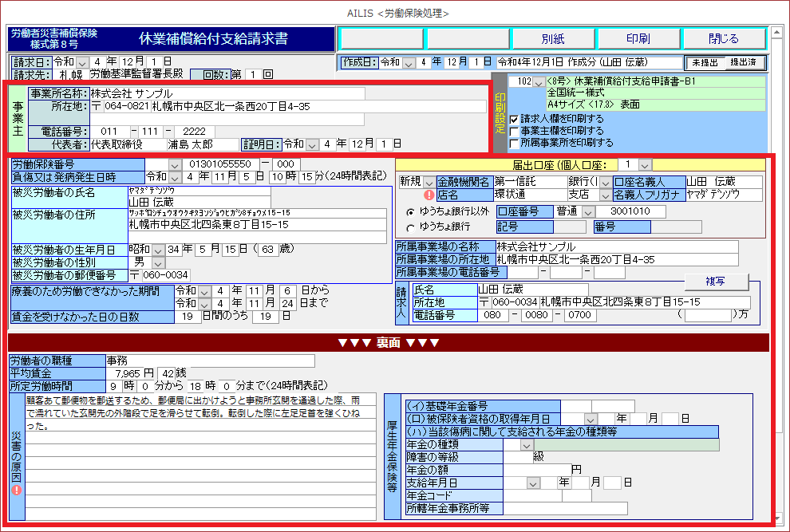Click the 閉じる button
The width and height of the screenshot is (790, 532).
click(723, 38)
